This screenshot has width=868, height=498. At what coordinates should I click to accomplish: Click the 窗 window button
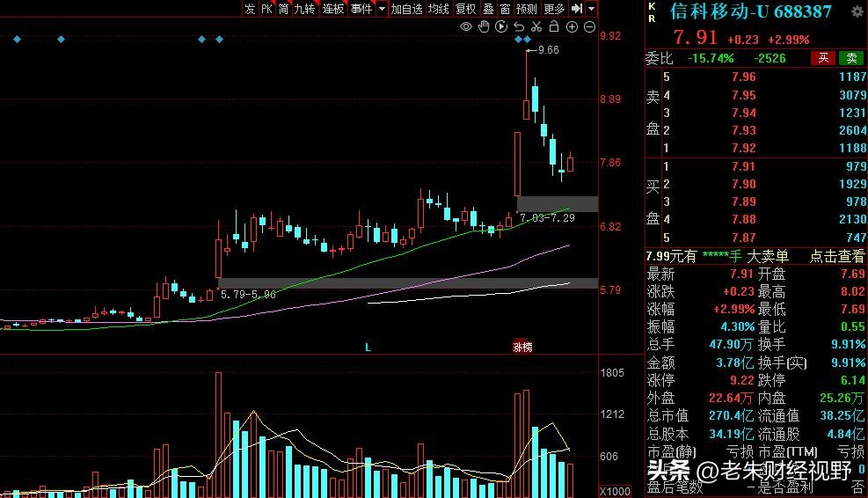(505, 9)
